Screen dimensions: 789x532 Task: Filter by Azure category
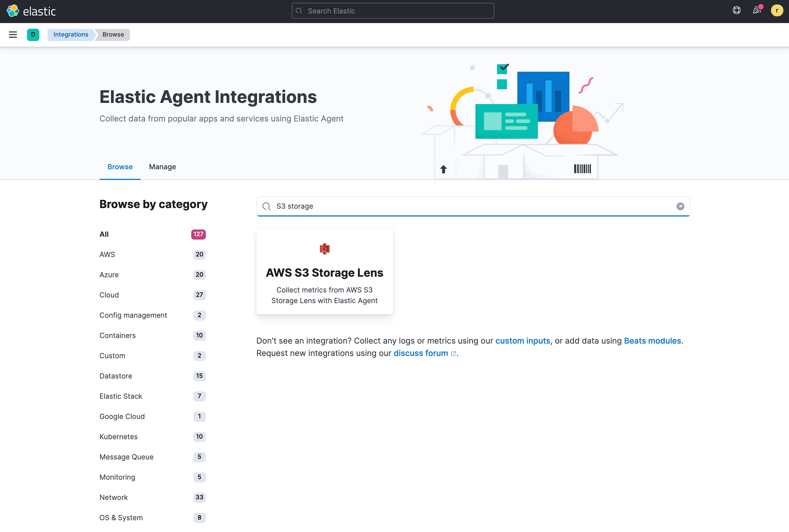click(153, 275)
